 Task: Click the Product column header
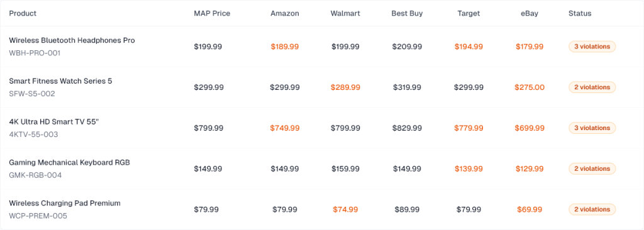(x=23, y=13)
